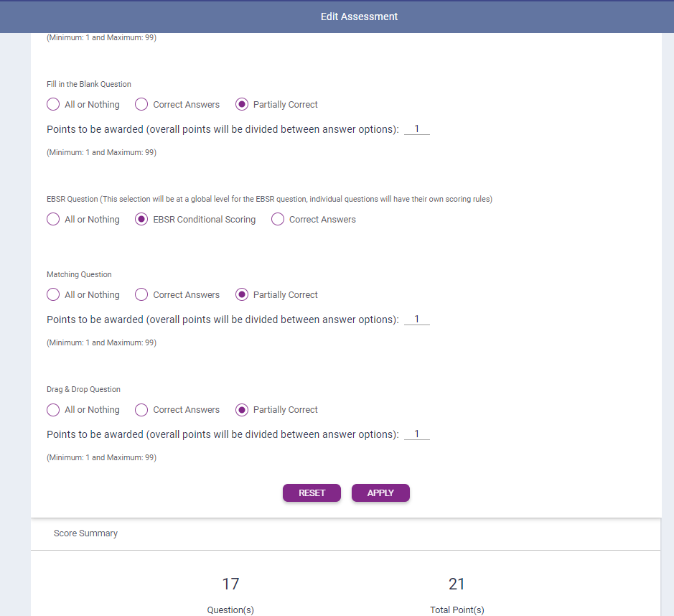This screenshot has width=674, height=616.
Task: Select Partially Correct for Matching Question
Action: pyautogui.click(x=242, y=295)
